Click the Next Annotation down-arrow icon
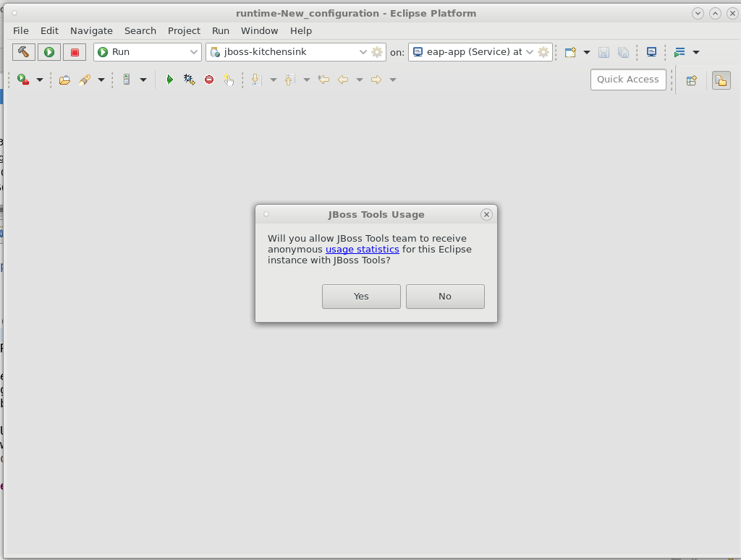Image resolution: width=741 pixels, height=560 pixels. [x=257, y=80]
